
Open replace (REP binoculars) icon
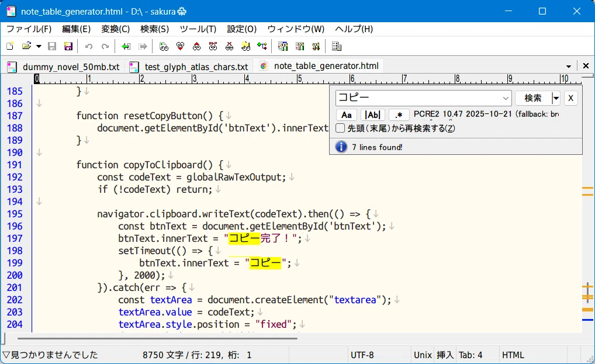click(213, 46)
